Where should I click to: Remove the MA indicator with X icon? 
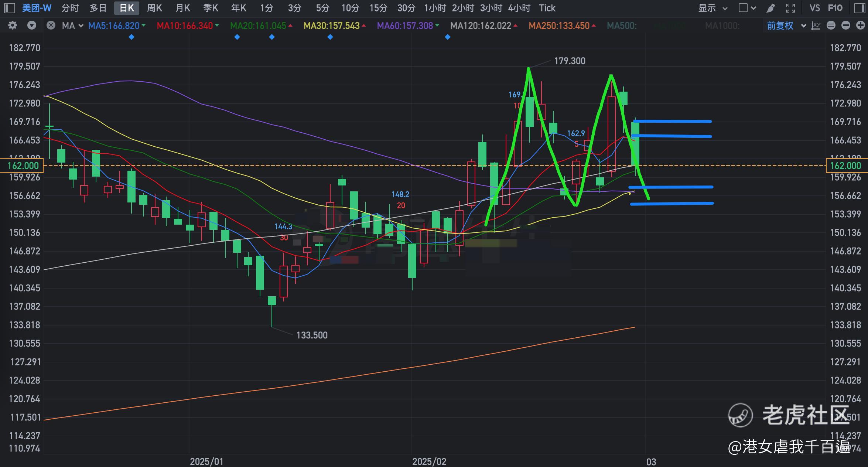pyautogui.click(x=51, y=25)
